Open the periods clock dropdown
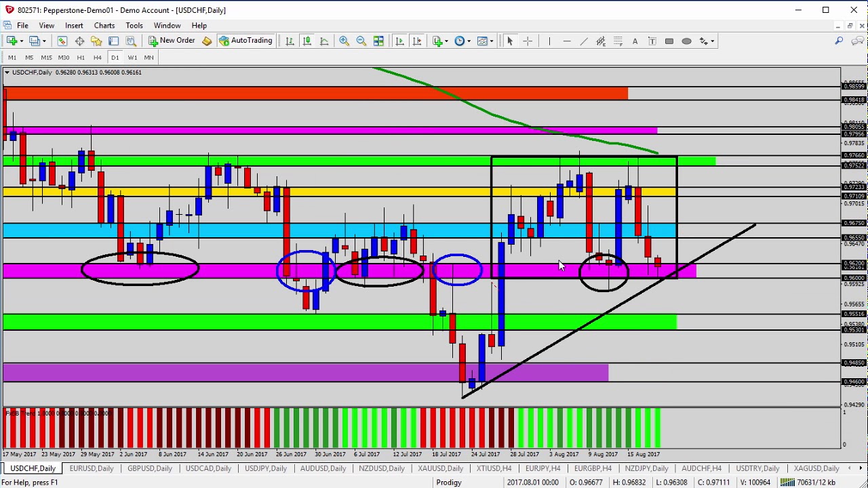Image resolution: width=868 pixels, height=488 pixels. point(469,41)
